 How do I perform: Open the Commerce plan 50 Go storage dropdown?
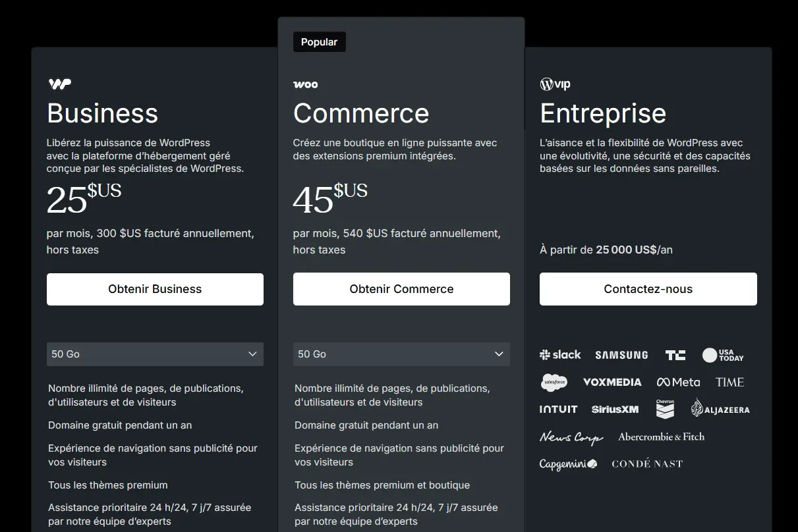pos(401,354)
